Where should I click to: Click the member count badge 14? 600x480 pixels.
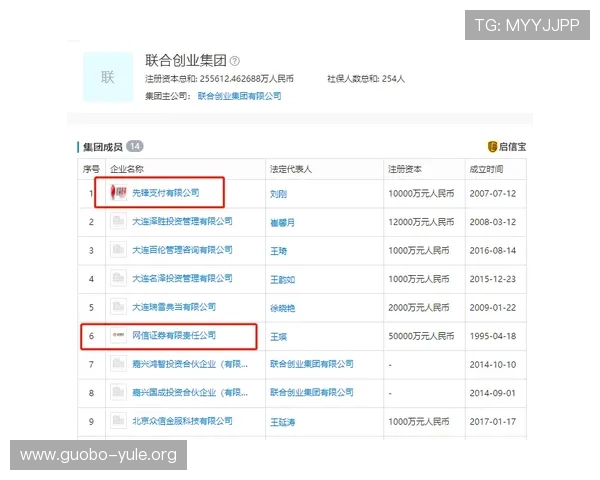[135, 146]
